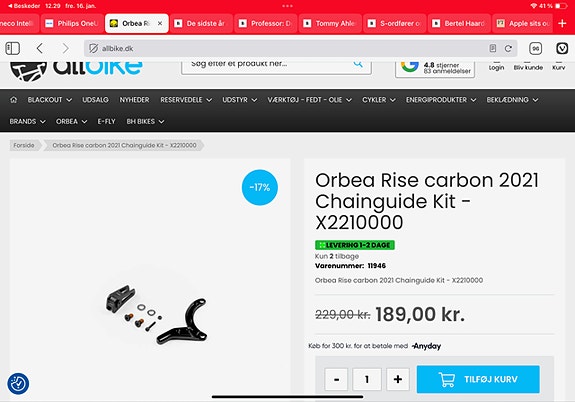Reload the page with the refresh icon
This screenshot has height=402, width=575.
pyautogui.click(x=508, y=48)
